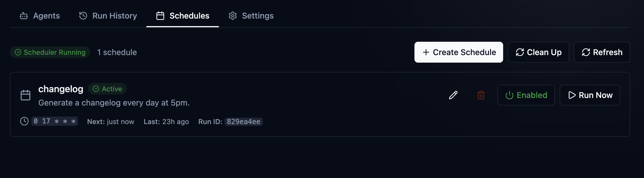Delete the changelog schedule with trash icon
This screenshot has height=178, width=644.
pos(481,95)
